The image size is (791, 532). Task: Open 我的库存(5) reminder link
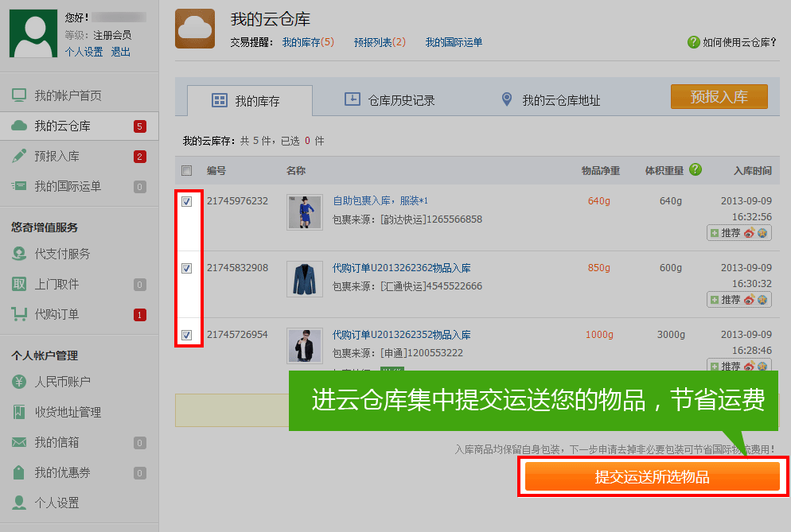pyautogui.click(x=308, y=42)
